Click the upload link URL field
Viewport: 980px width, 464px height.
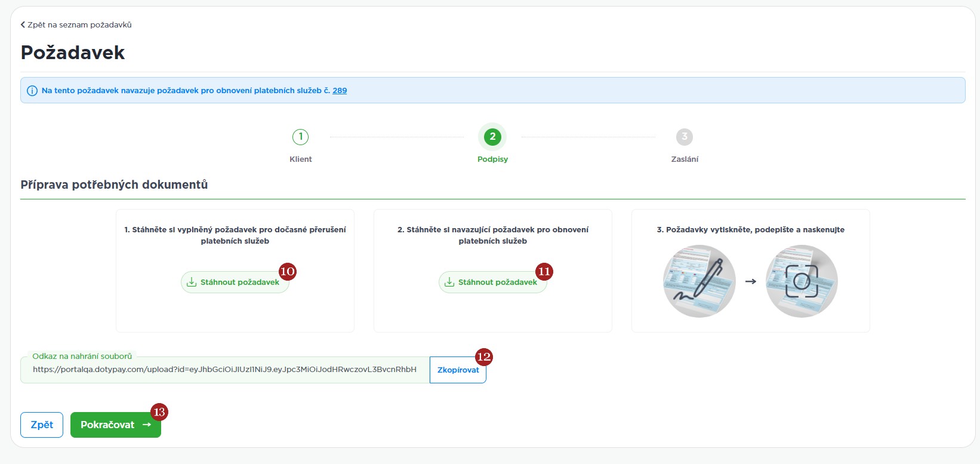[224, 370]
